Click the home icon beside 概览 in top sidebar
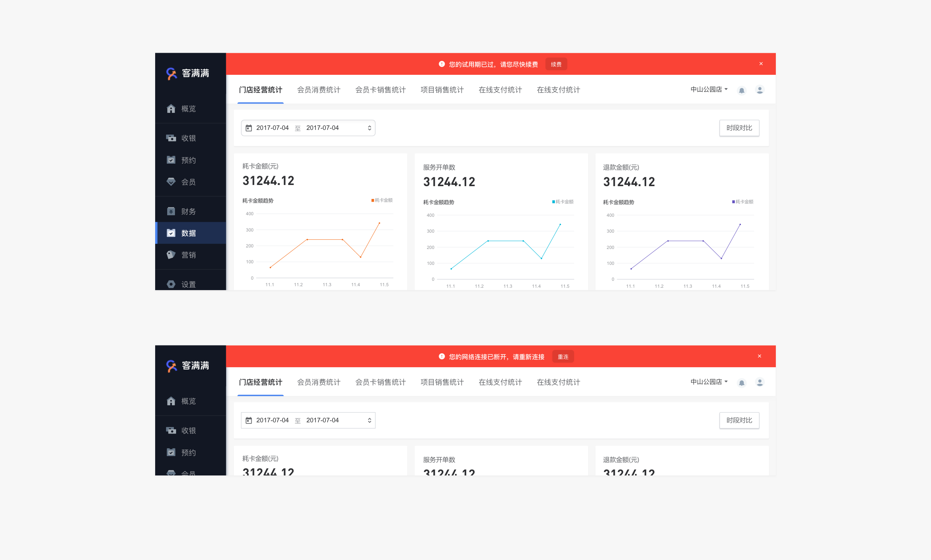The height and width of the screenshot is (560, 931). pos(171,109)
